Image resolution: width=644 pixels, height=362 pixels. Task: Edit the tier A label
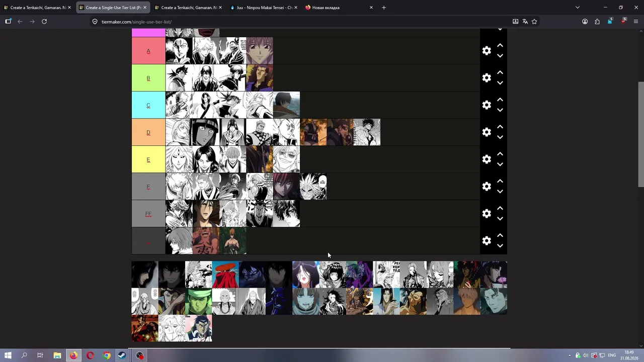click(148, 51)
